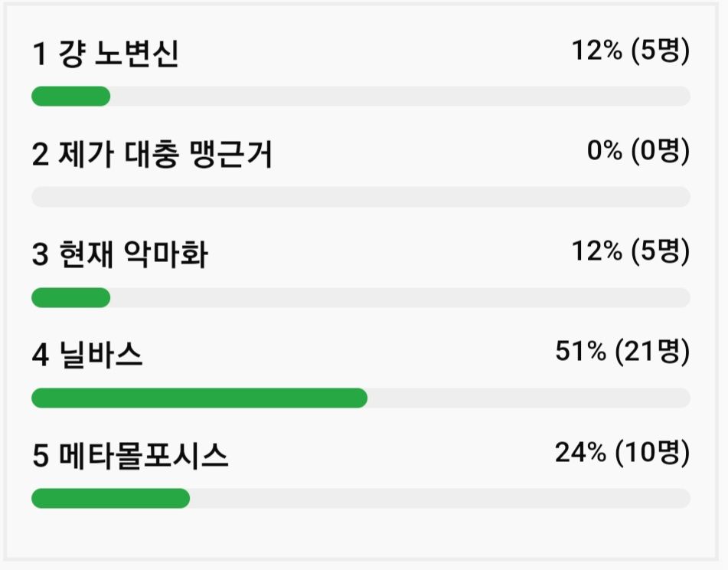Click the green fill of 닐바스 bar
Viewport: 728px width, 570px height.
[x=199, y=398]
